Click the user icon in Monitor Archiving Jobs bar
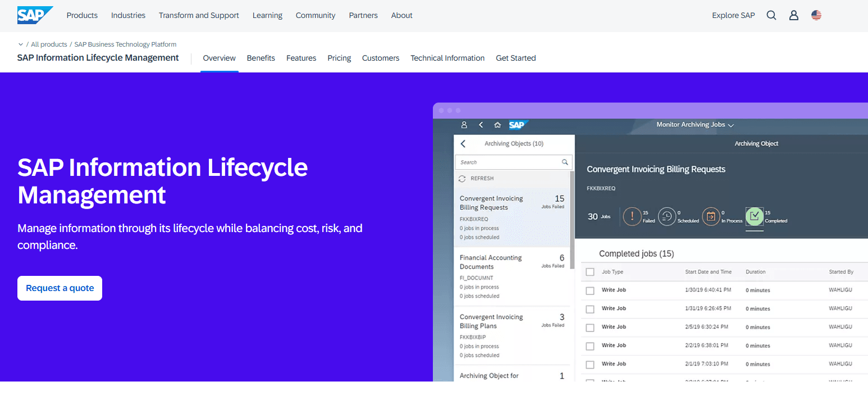 (x=464, y=125)
